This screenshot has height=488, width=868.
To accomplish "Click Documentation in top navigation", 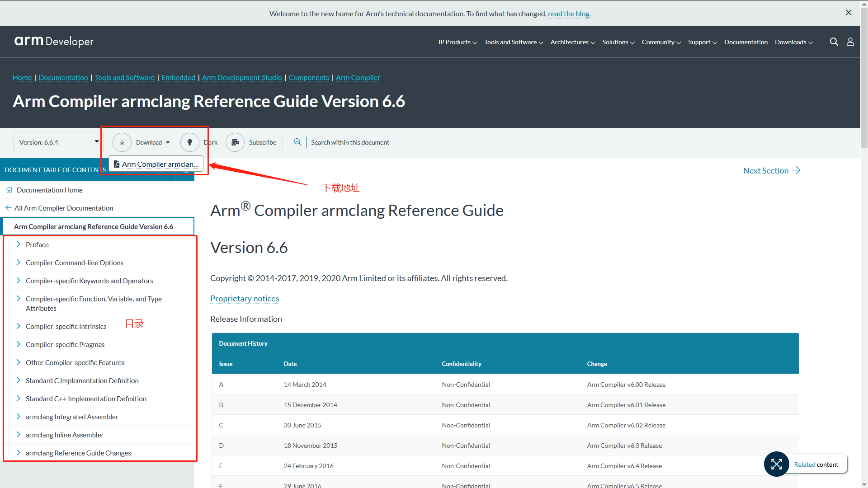I will click(746, 42).
